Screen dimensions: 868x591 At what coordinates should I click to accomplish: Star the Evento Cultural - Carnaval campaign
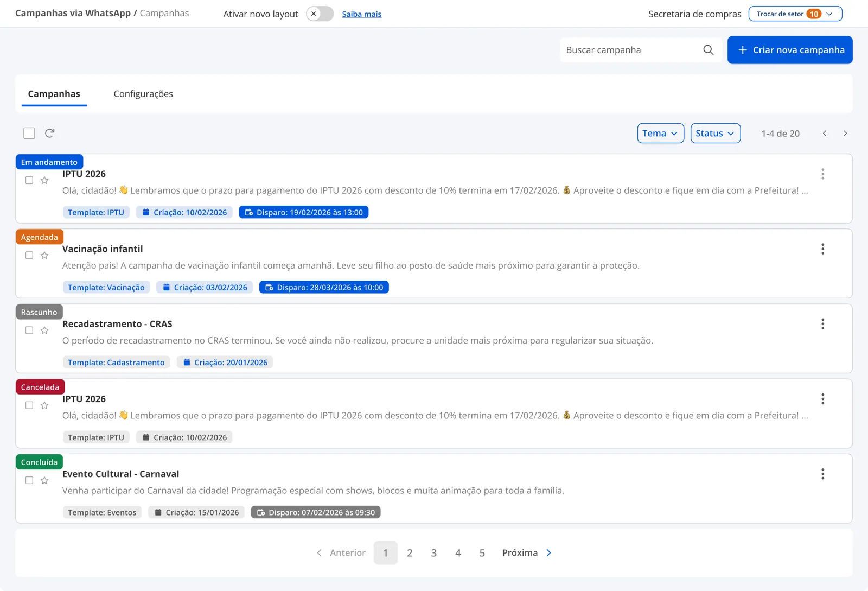pos(44,480)
